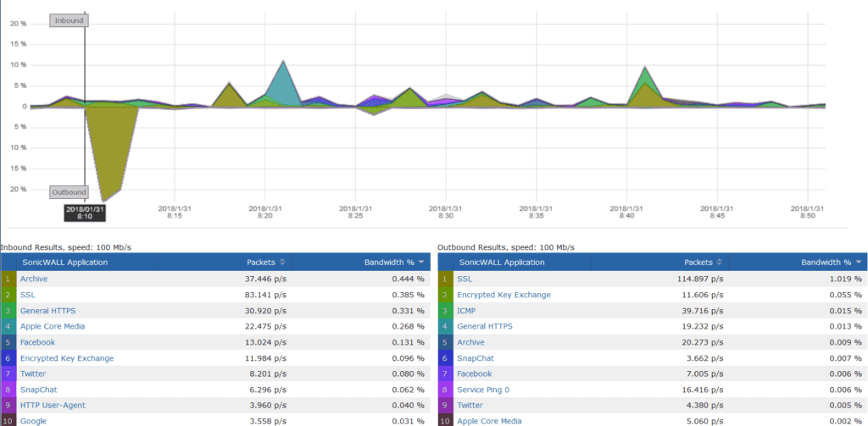Viewport: 868px width, 426px height.
Task: Open SSL in Outbound results
Action: pyautogui.click(x=465, y=279)
